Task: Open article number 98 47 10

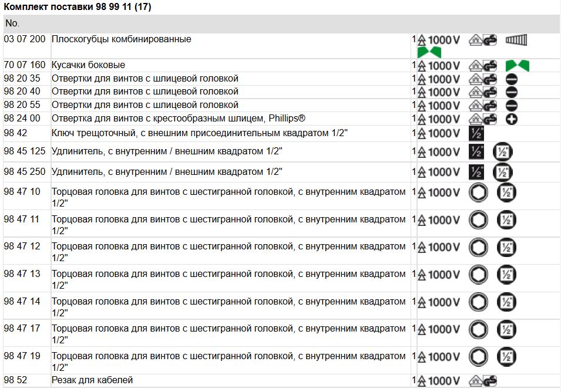Action: point(22,192)
